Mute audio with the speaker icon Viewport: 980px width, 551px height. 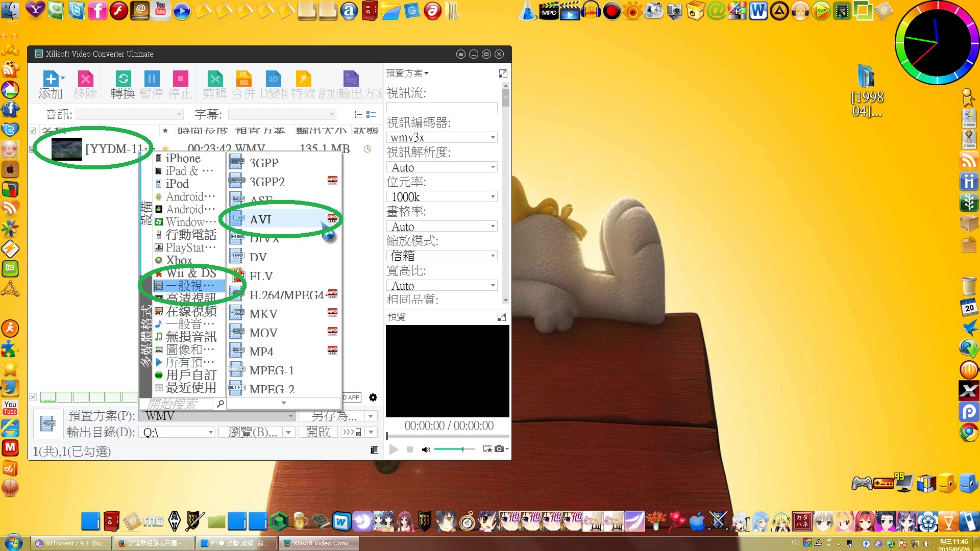(x=426, y=449)
